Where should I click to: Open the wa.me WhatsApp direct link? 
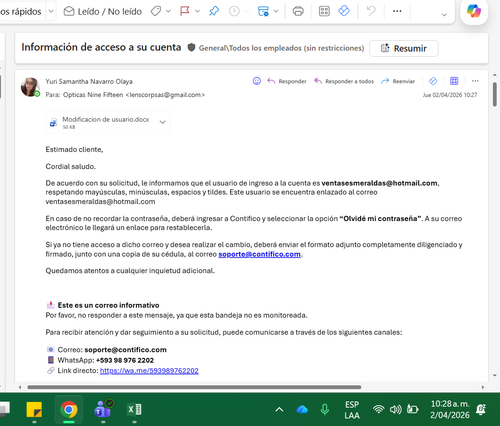coord(149,371)
